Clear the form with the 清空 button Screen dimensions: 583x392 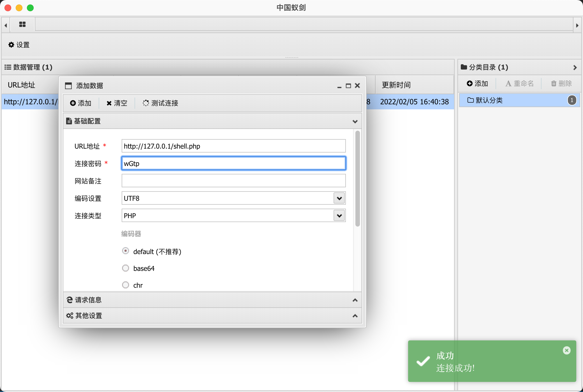click(117, 103)
